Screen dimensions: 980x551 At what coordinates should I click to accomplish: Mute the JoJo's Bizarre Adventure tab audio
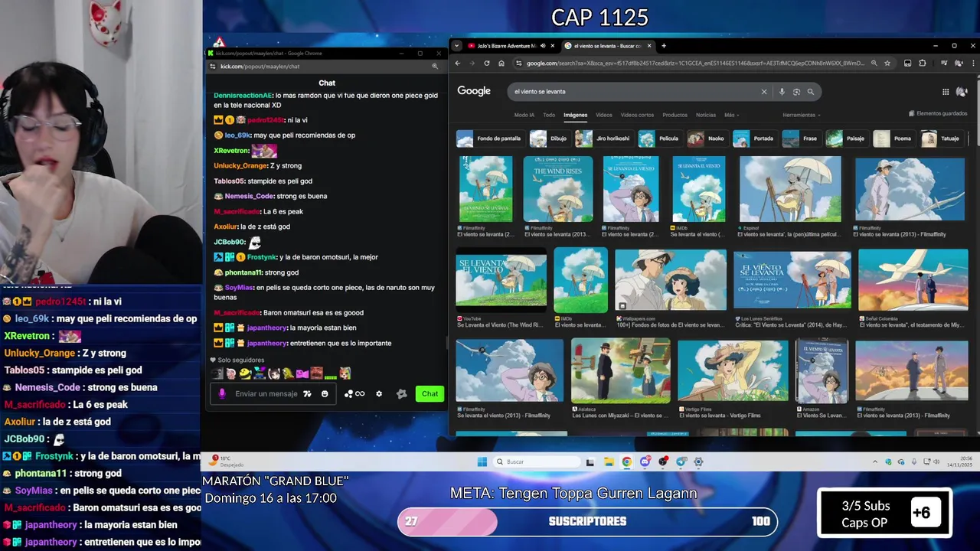(x=542, y=46)
